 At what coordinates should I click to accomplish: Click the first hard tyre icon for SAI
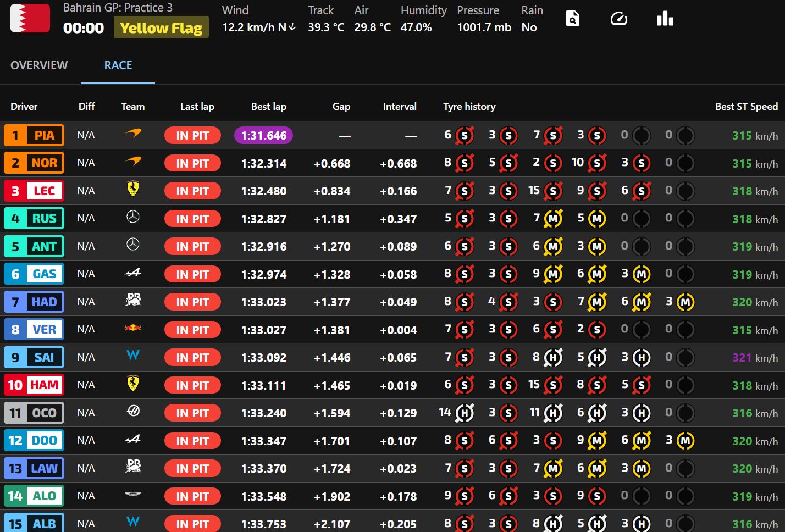pyautogui.click(x=553, y=358)
